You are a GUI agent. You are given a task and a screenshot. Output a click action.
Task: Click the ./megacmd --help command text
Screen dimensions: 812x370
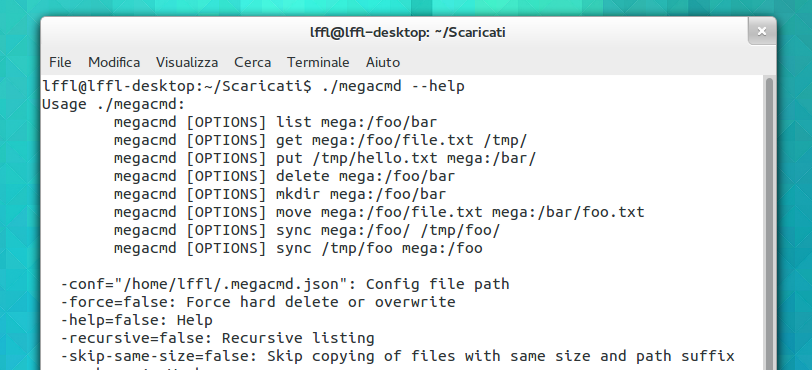[x=393, y=86]
